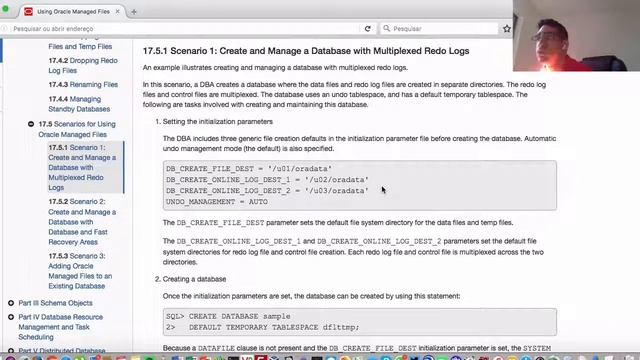Click the reload page icon

coord(367,29)
